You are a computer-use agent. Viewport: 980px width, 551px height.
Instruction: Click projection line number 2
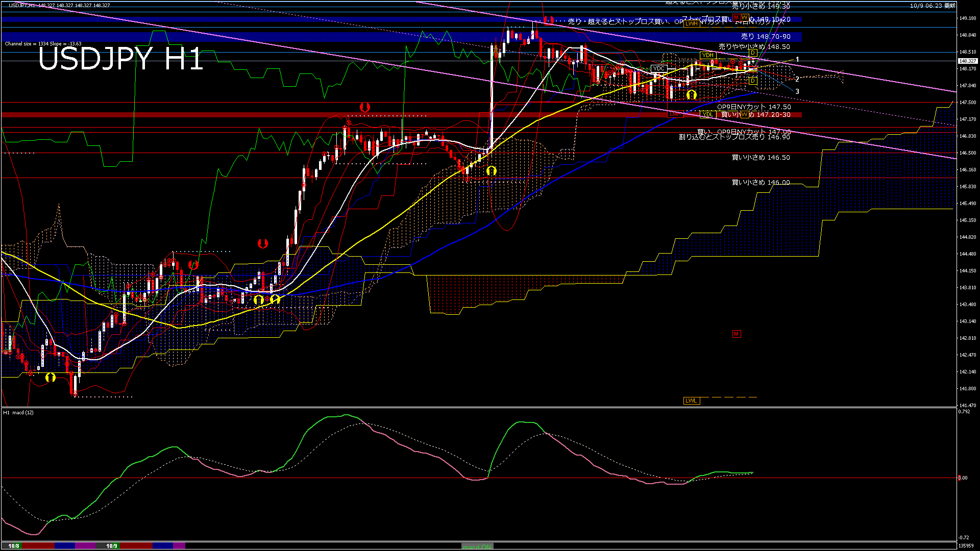point(797,79)
